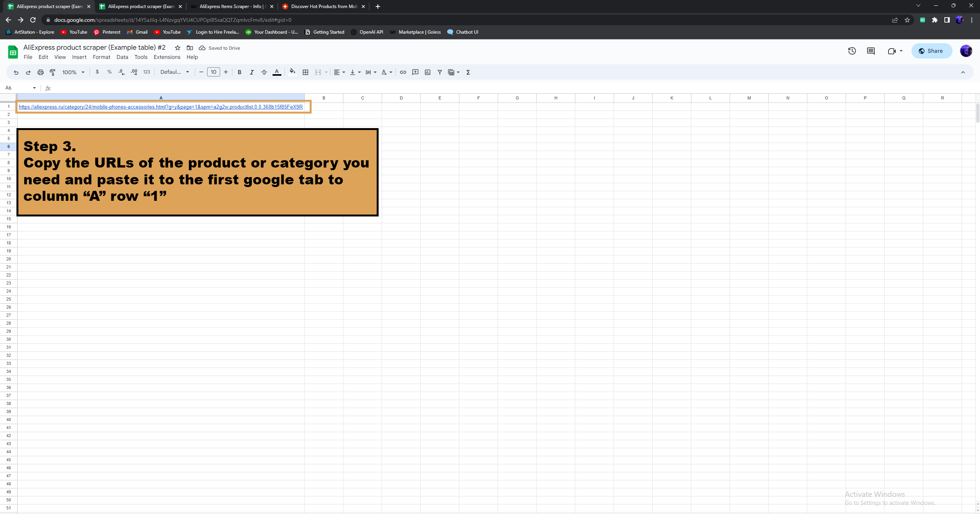Open the File menu
The width and height of the screenshot is (980, 514).
click(28, 57)
